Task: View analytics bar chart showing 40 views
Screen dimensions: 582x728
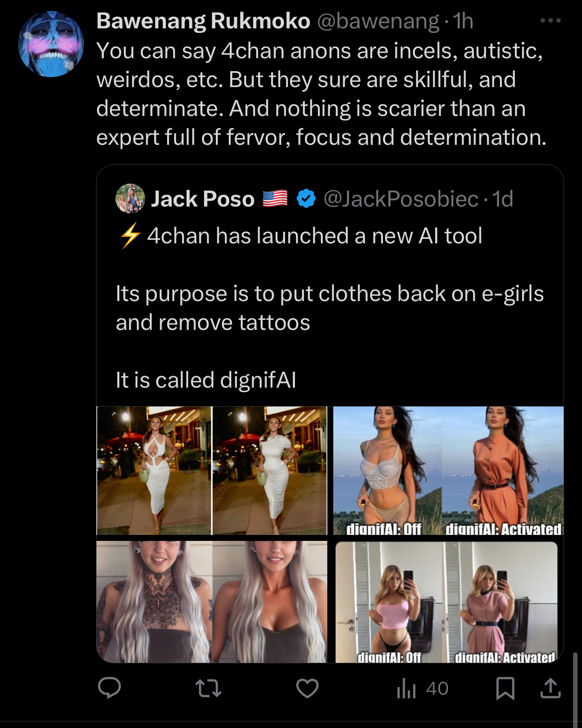Action: [423, 689]
